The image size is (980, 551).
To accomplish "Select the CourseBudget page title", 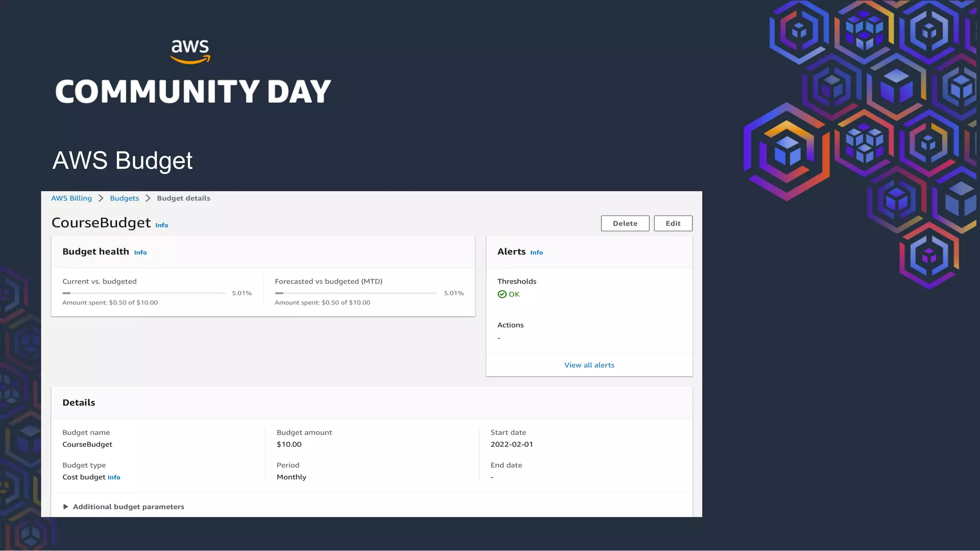I will (101, 223).
